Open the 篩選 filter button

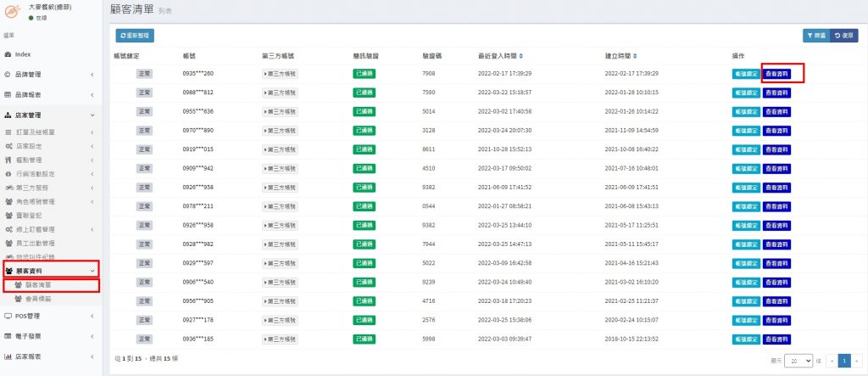pos(815,35)
